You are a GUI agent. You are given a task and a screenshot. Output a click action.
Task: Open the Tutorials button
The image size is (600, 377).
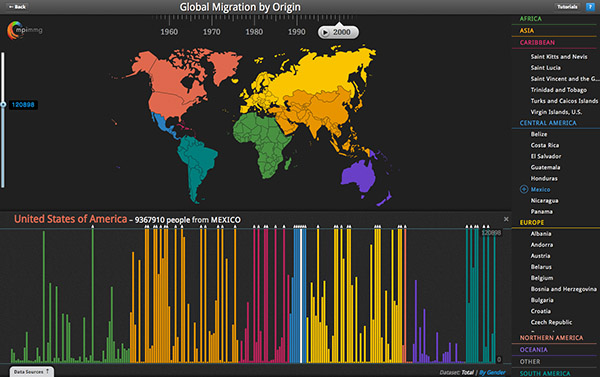coord(567,7)
